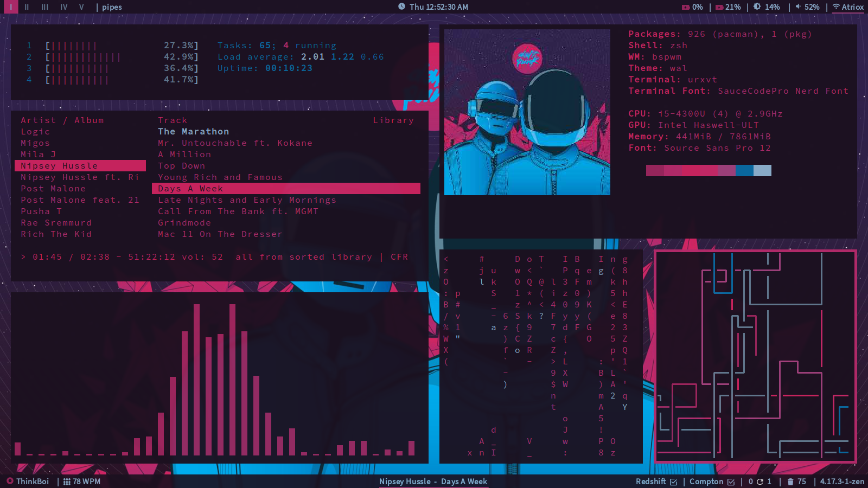The width and height of the screenshot is (868, 488).
Task: Click the first battery icon showing 0%
Action: [x=686, y=7]
